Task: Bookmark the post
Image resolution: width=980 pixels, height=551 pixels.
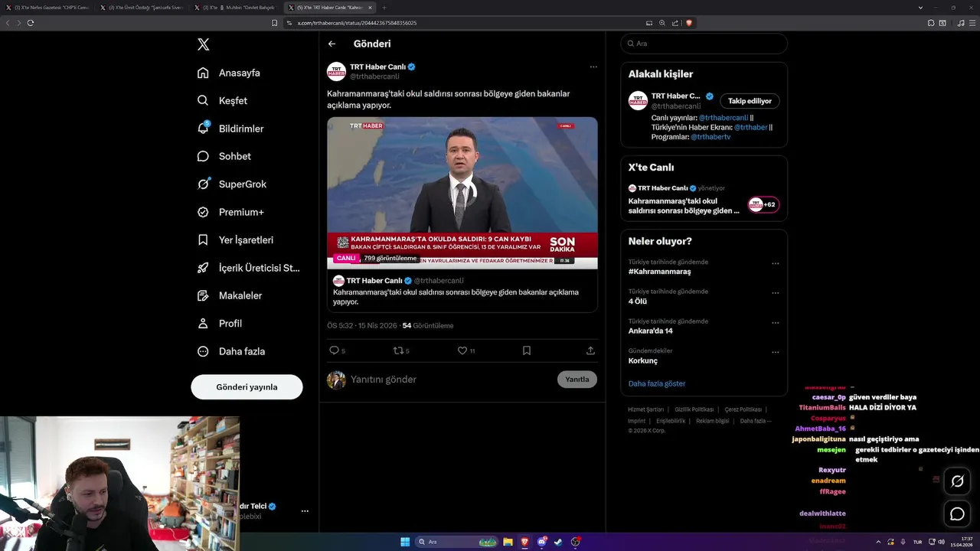Action: [527, 350]
